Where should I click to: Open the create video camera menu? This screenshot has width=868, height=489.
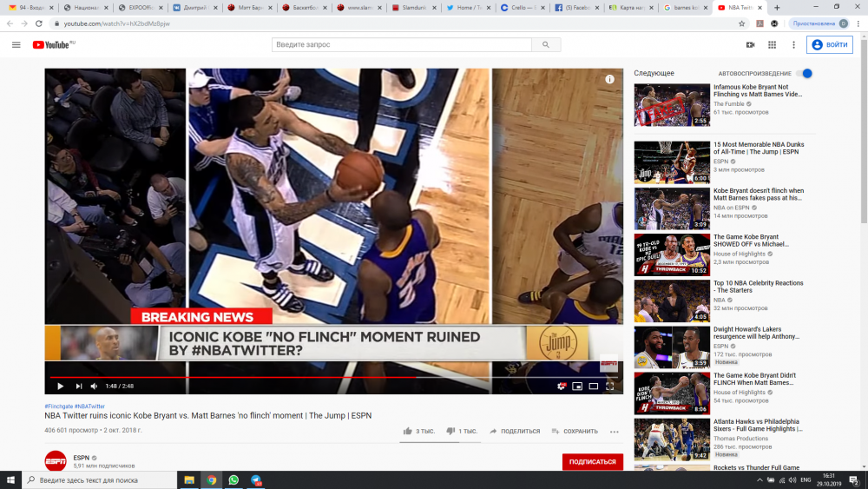[x=750, y=44]
